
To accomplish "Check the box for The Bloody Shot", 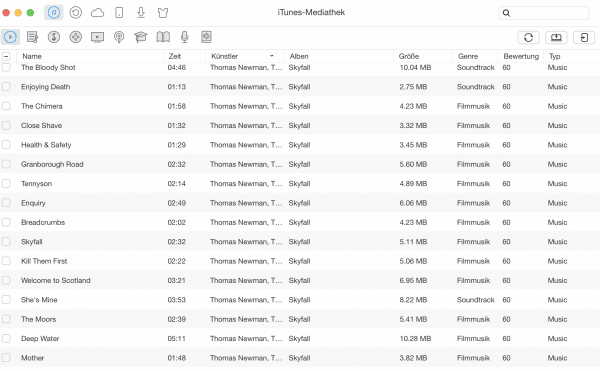I will tap(6, 67).
